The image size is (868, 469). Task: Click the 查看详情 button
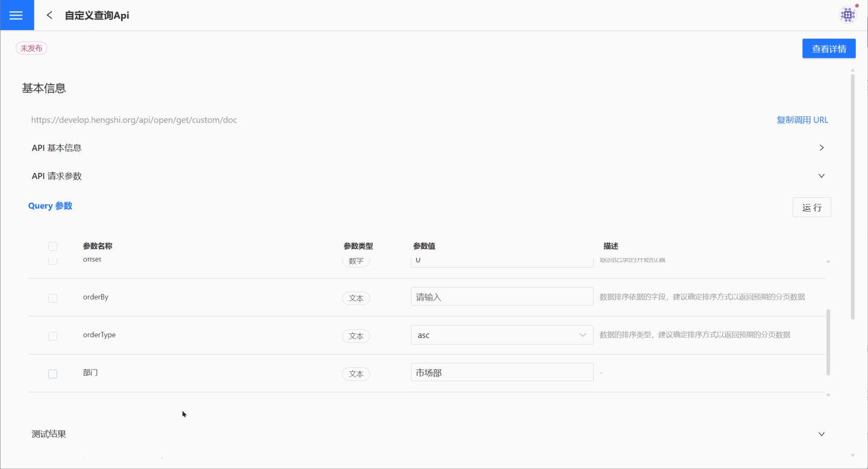point(828,49)
